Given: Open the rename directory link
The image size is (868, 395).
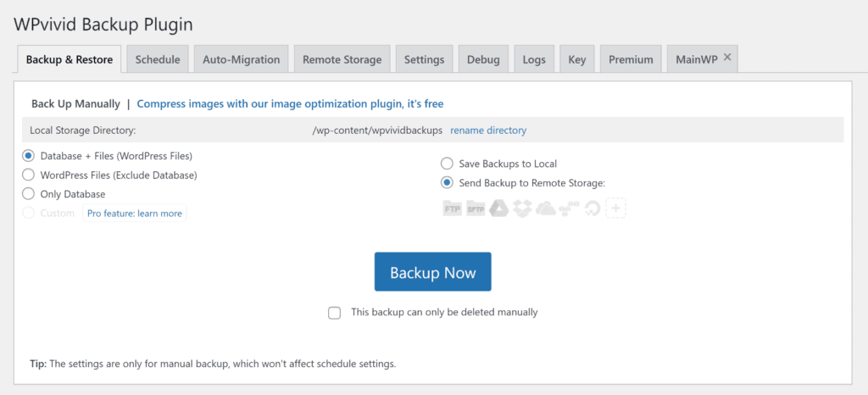Looking at the screenshot, I should [x=488, y=131].
